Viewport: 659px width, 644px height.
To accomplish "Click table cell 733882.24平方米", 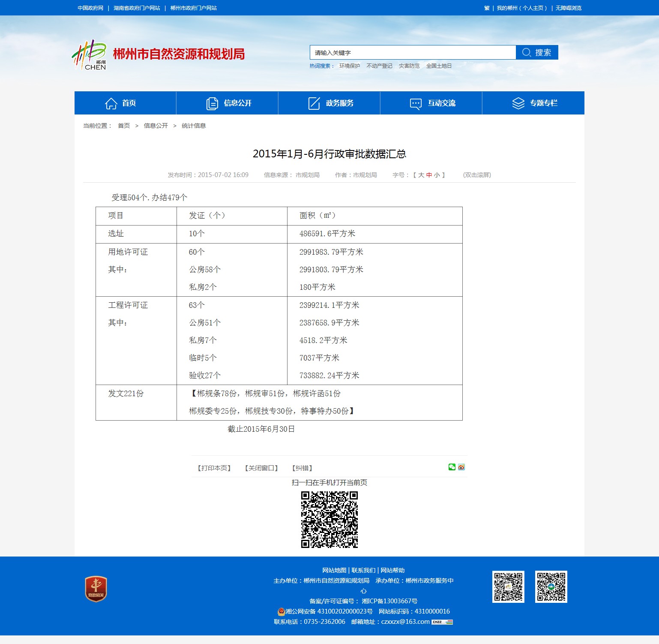I will click(329, 376).
